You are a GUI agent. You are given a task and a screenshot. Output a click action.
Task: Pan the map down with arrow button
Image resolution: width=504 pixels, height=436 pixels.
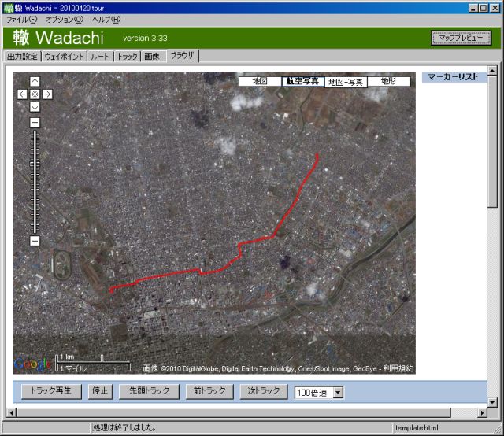click(35, 107)
